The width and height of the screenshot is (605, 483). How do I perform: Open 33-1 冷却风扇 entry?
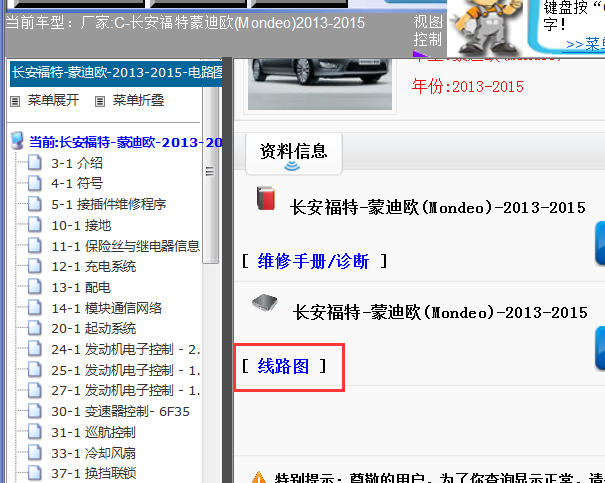pos(93,453)
